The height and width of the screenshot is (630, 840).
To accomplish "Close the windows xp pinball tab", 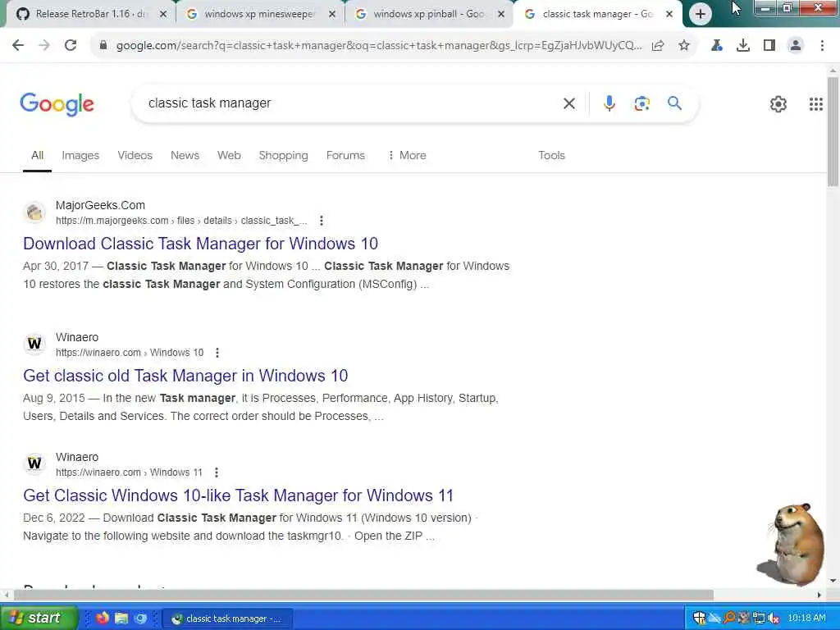I will (501, 15).
